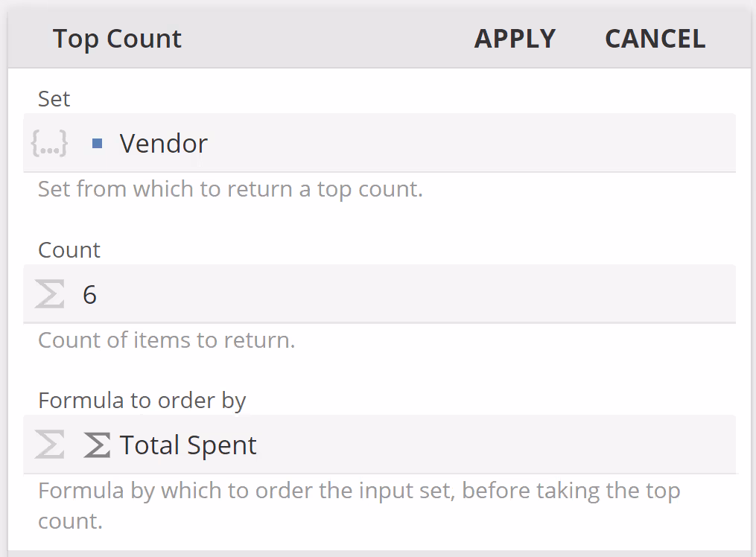Click the Count field label
Image resolution: width=756 pixels, height=557 pixels.
[69, 249]
